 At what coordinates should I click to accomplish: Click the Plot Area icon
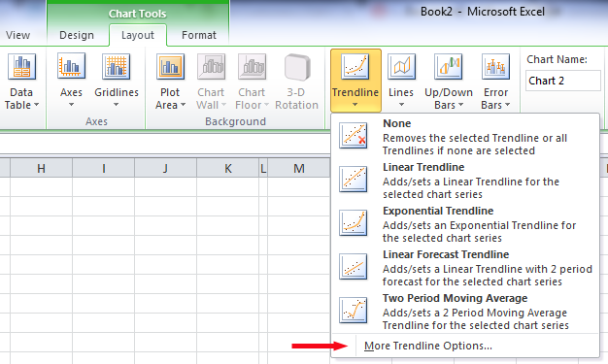click(170, 67)
